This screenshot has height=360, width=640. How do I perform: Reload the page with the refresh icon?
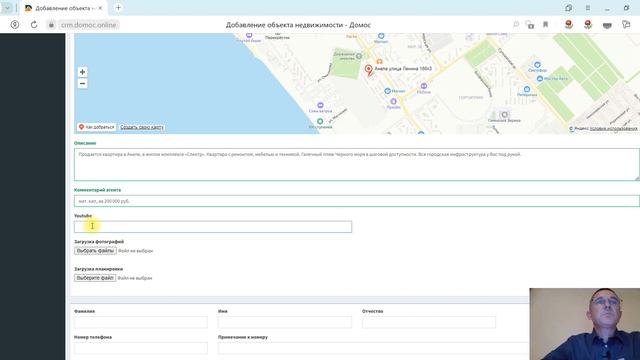pyautogui.click(x=34, y=25)
